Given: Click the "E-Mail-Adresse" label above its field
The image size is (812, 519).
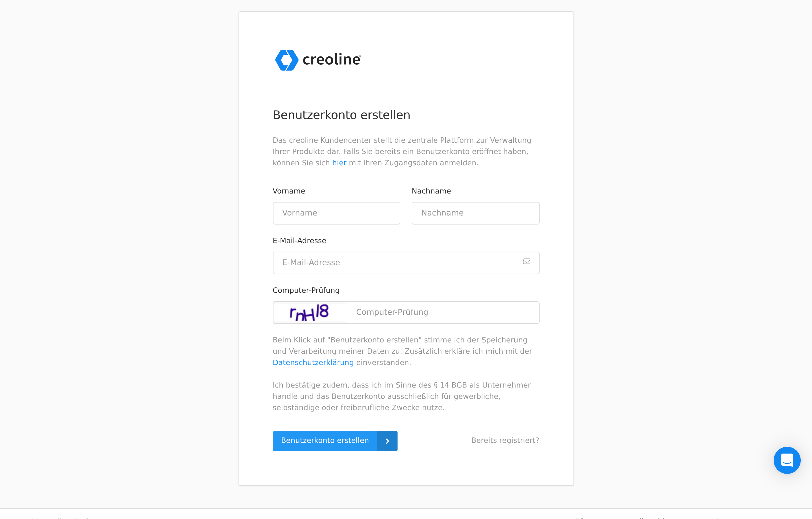Looking at the screenshot, I should tap(299, 241).
